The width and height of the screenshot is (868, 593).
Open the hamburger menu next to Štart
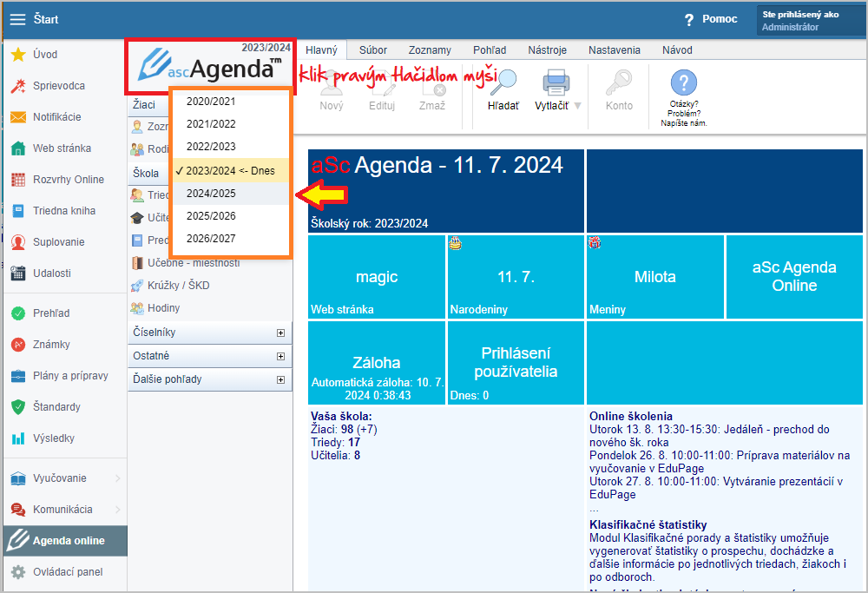17,19
